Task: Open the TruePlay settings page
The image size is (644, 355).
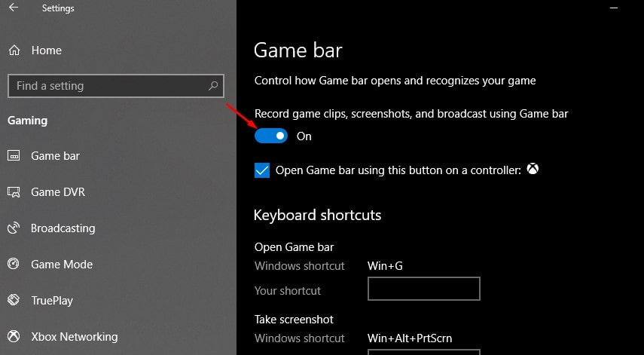Action: 52,300
